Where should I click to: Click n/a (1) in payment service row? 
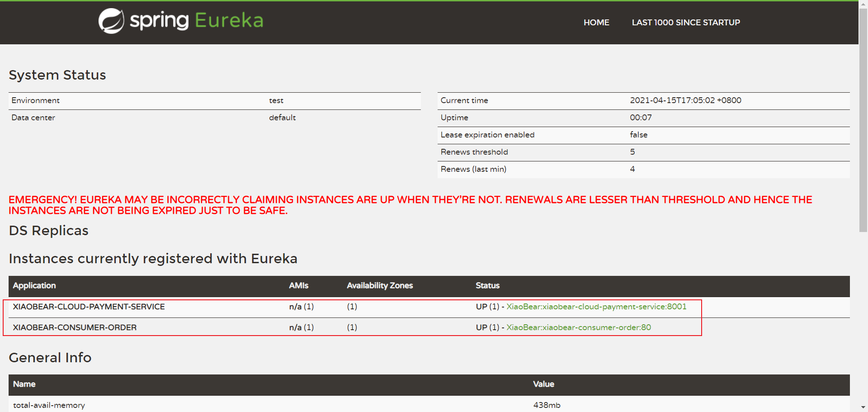[x=302, y=307]
